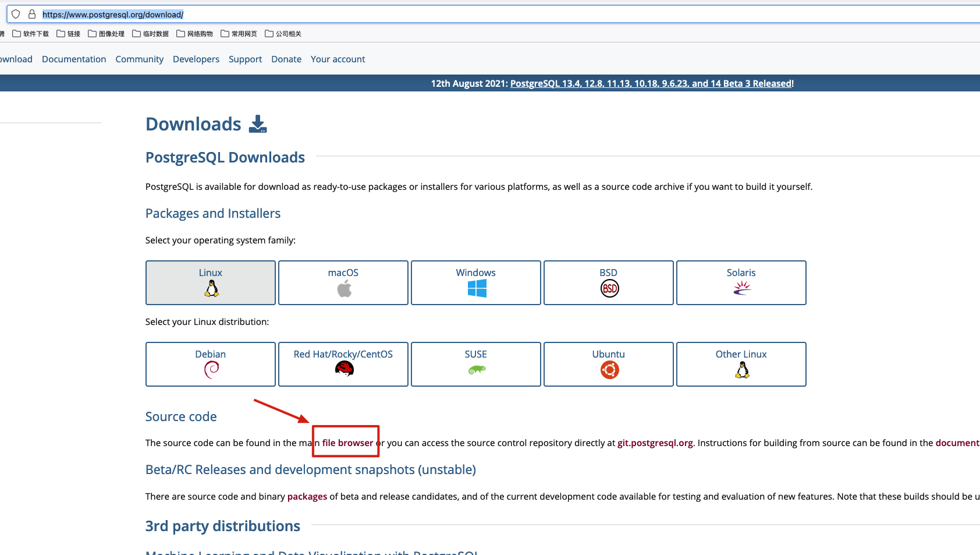Open the Documentation menu
The image size is (980, 555).
74,59
